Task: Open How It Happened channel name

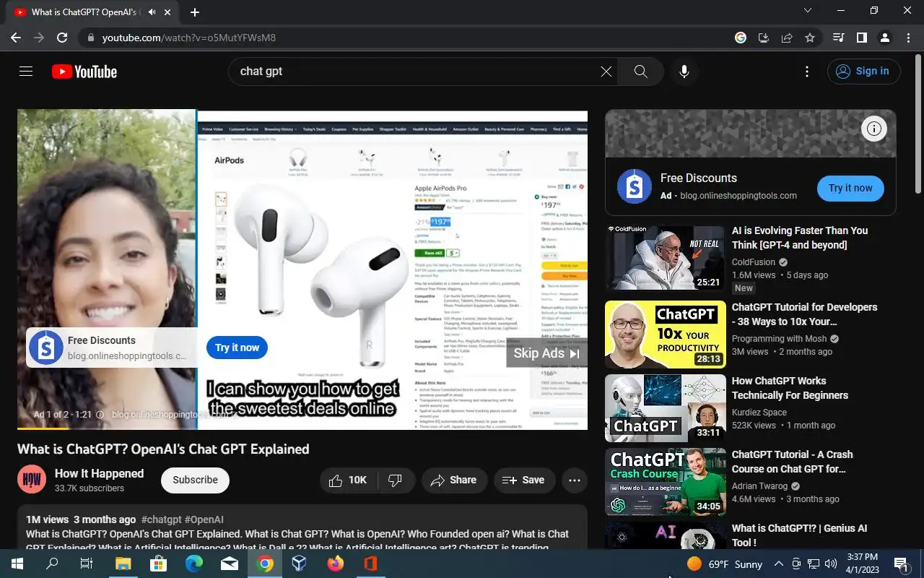Action: (x=99, y=473)
